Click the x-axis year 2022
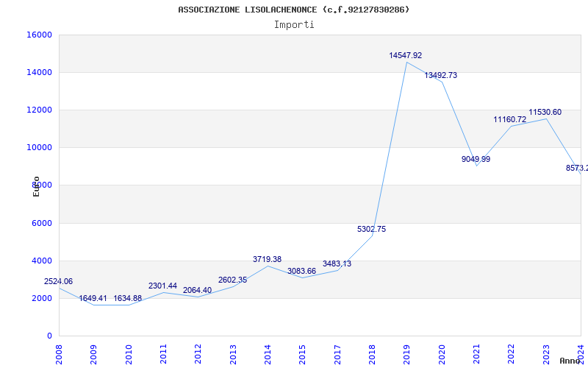 click(512, 355)
